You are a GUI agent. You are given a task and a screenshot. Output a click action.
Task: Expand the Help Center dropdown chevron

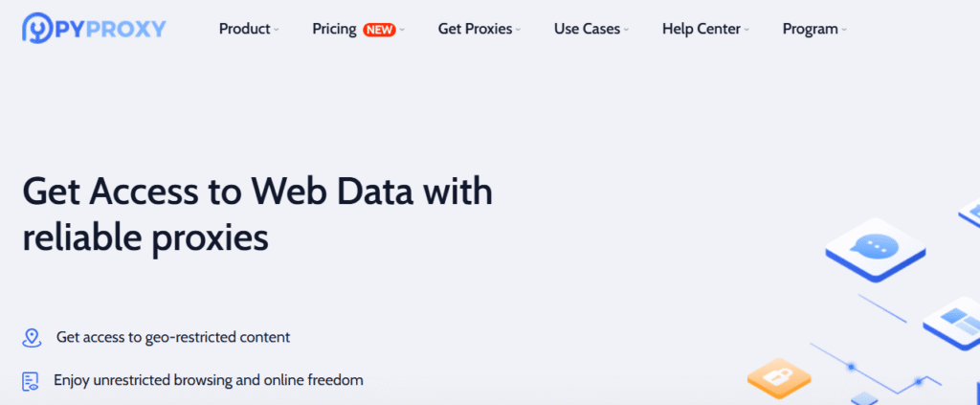click(747, 30)
